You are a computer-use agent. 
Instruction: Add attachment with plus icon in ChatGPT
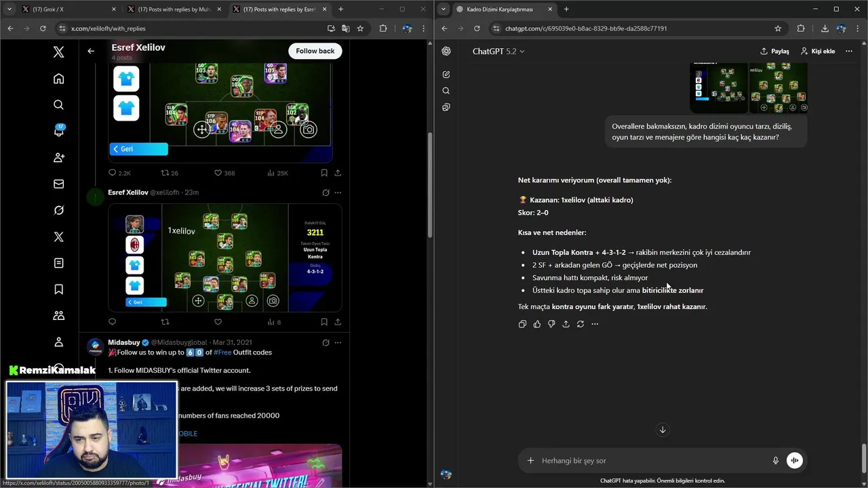tap(530, 460)
